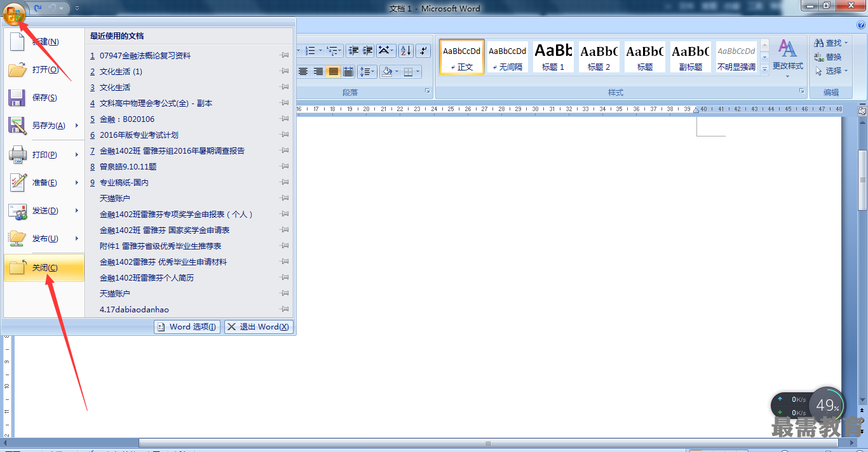Click the Word 选项 button

[187, 327]
